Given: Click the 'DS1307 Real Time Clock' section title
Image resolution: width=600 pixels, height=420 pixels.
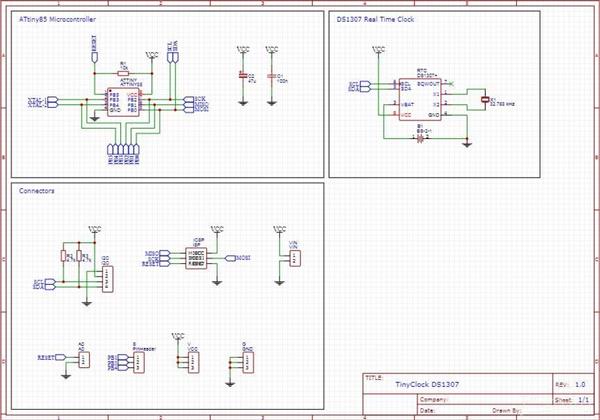Looking at the screenshot, I should coord(375,19).
